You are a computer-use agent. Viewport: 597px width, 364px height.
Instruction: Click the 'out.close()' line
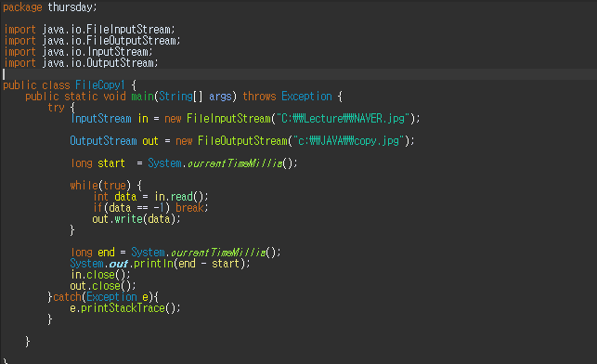pyautogui.click(x=103, y=286)
